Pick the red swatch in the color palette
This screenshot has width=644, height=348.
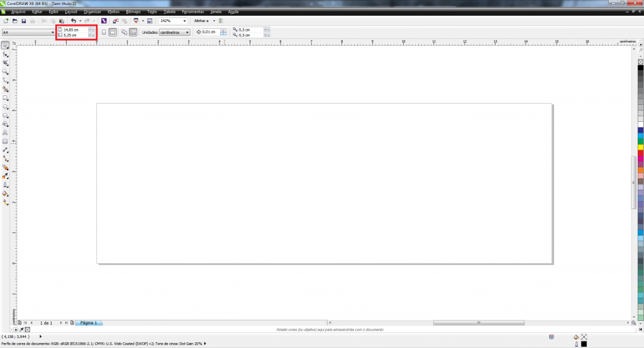[x=640, y=153]
